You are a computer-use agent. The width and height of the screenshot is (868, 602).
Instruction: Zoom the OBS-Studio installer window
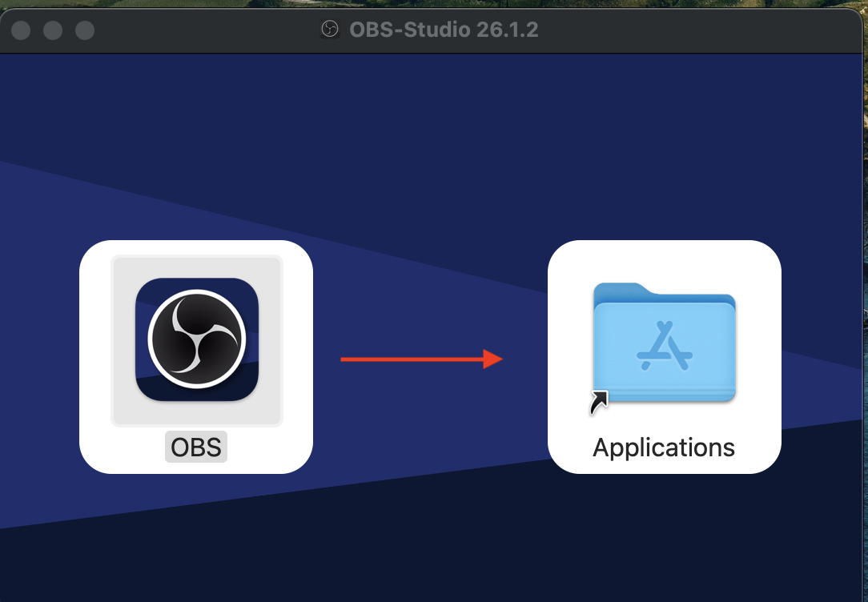[85, 30]
